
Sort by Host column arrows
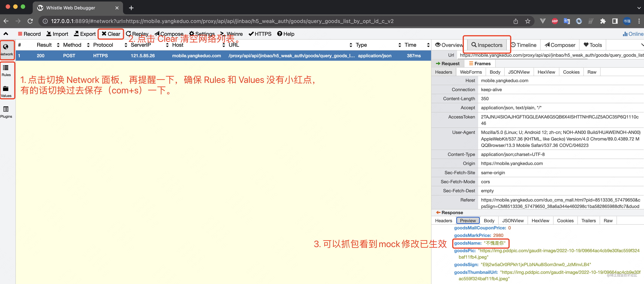224,45
